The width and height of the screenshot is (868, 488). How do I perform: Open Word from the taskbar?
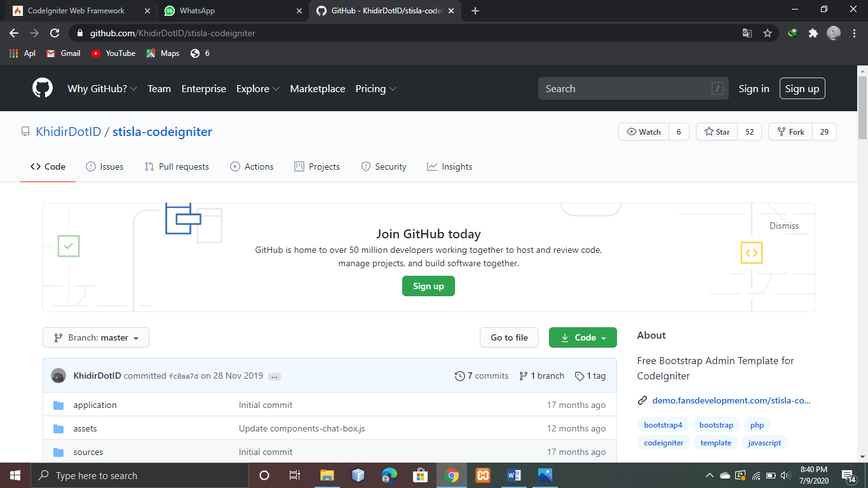click(x=514, y=475)
